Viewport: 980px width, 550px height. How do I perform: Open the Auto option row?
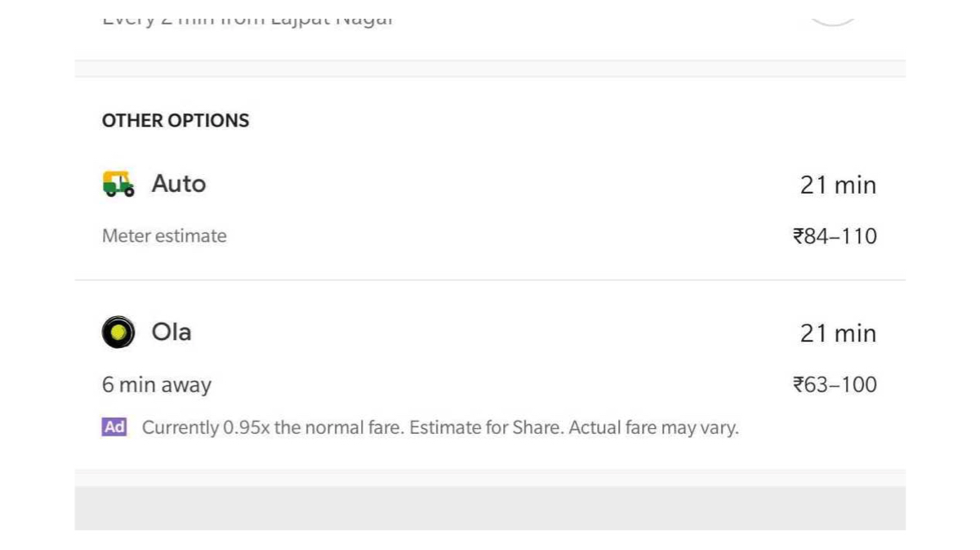coord(490,210)
